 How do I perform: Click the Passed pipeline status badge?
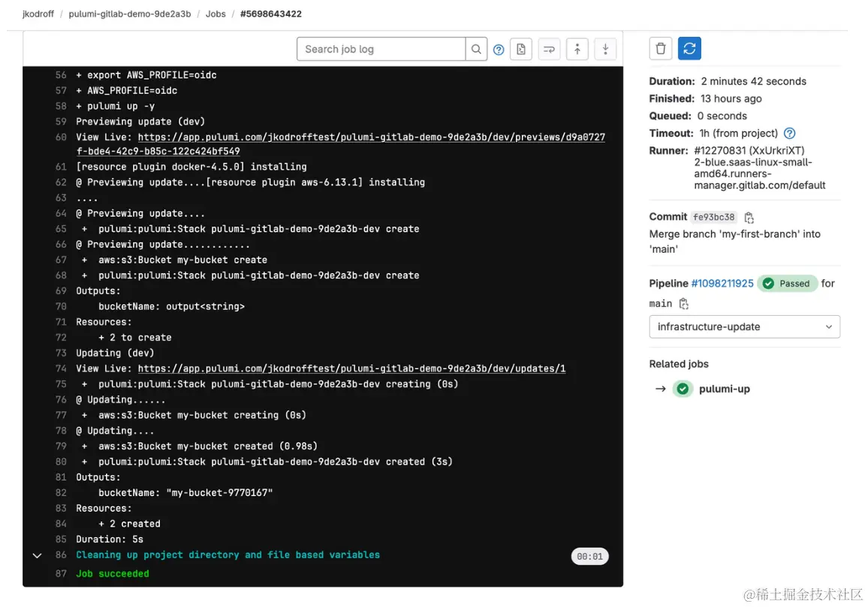(x=787, y=284)
